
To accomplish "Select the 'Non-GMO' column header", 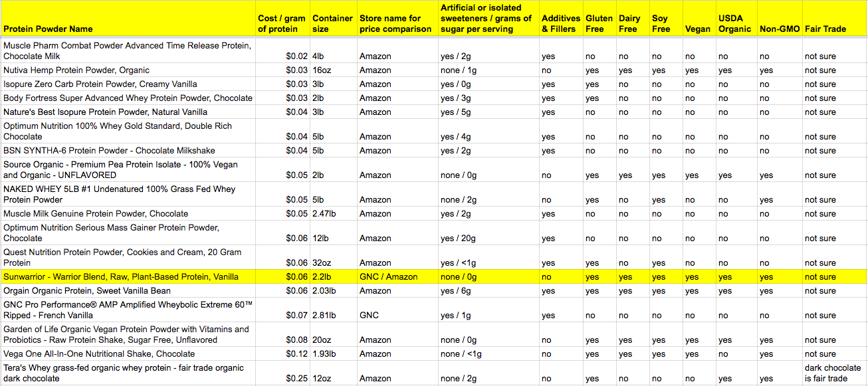I will click(x=780, y=18).
